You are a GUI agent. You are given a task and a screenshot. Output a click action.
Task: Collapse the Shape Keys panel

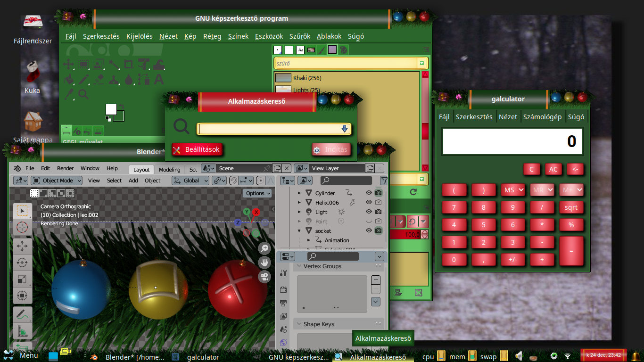(299, 324)
